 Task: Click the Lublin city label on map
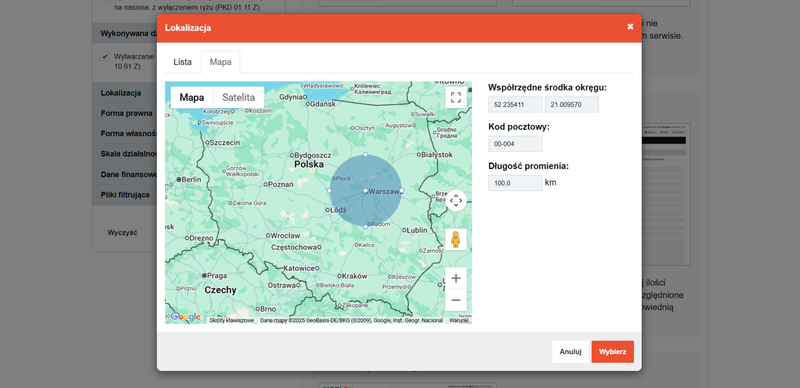[x=417, y=230]
